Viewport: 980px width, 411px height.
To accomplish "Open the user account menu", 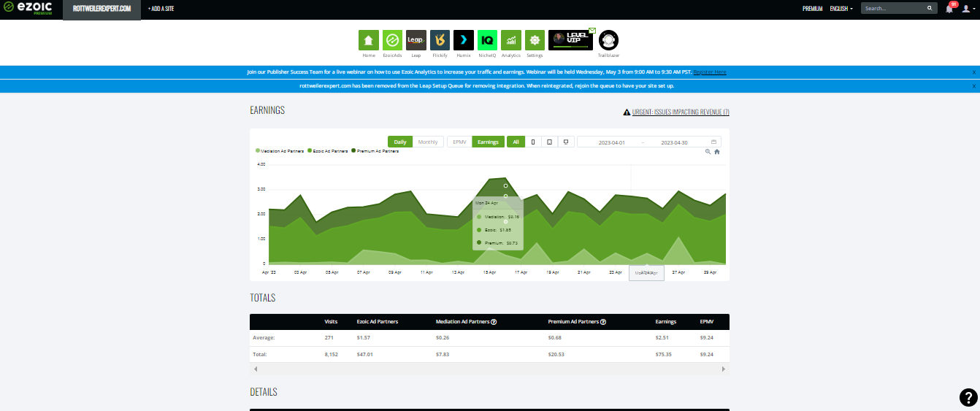I will [969, 8].
